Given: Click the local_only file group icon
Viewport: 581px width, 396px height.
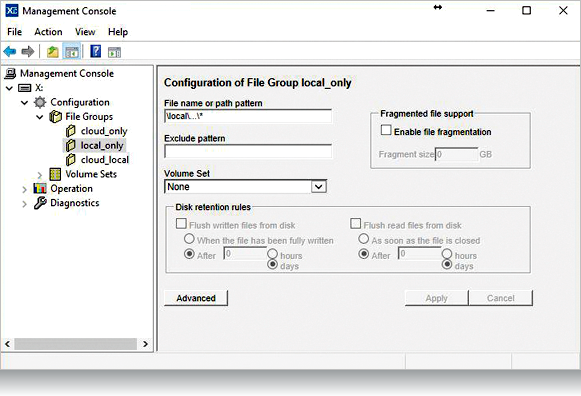Looking at the screenshot, I should click(x=70, y=145).
